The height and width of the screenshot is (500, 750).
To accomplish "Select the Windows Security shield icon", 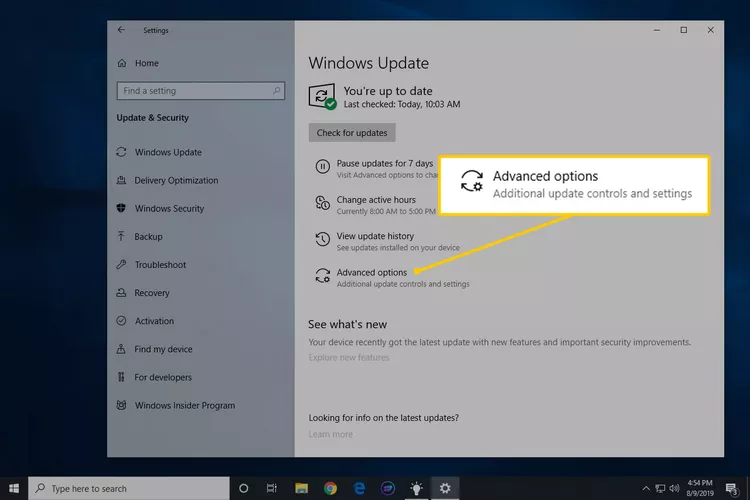I will pos(121,209).
